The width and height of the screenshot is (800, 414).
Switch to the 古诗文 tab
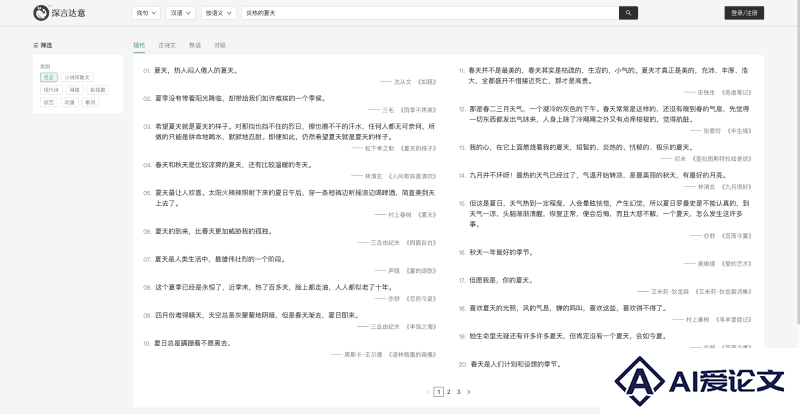[x=167, y=45]
